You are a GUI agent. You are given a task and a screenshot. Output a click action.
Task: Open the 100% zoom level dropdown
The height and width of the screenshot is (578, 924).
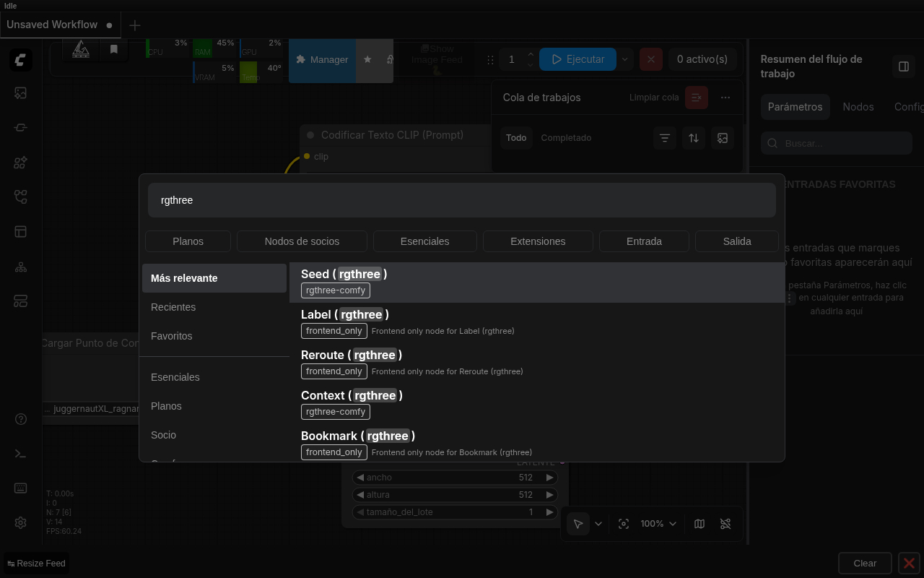coord(658,524)
